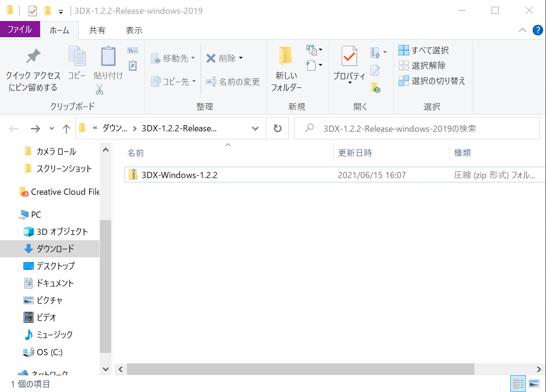Collapse the ribbon with the chevron
The image size is (546, 392).
[523, 30]
